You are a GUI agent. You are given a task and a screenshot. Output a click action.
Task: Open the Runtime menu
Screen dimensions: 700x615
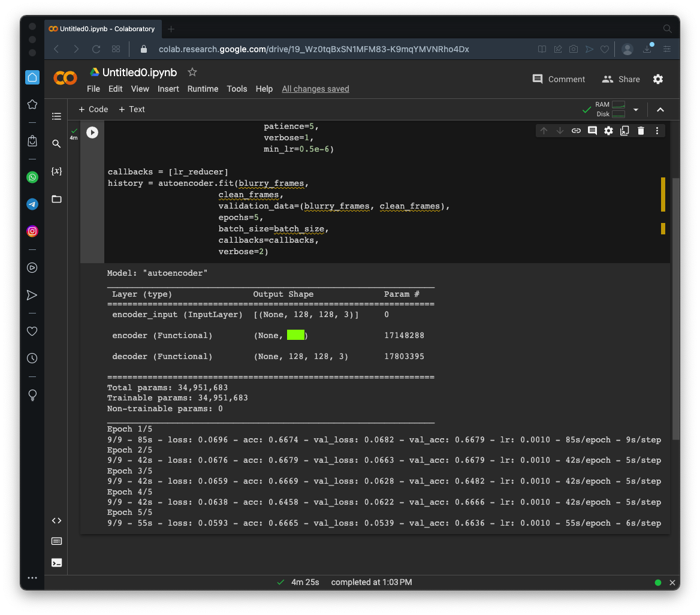tap(203, 89)
